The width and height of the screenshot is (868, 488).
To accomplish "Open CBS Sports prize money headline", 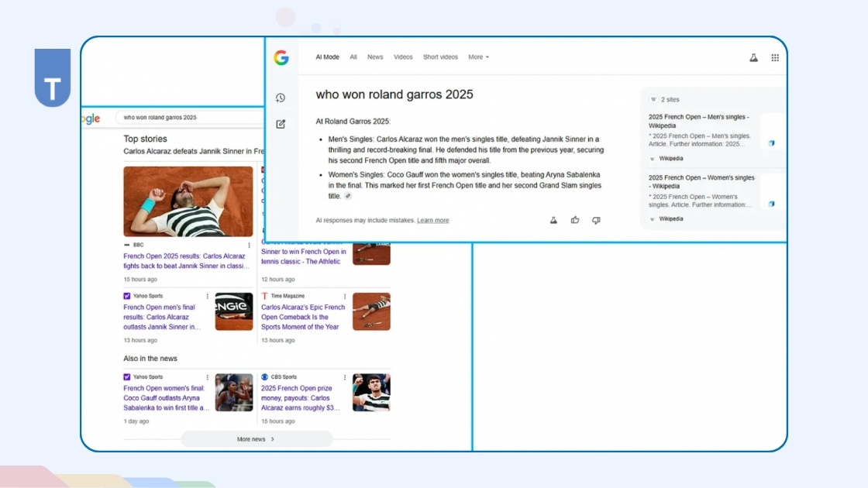I will tap(301, 398).
